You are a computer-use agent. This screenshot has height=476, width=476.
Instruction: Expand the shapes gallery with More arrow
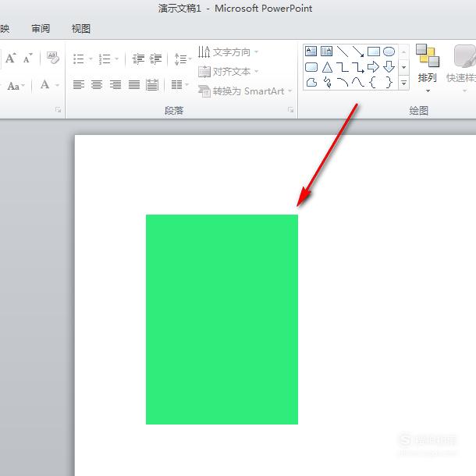point(403,83)
